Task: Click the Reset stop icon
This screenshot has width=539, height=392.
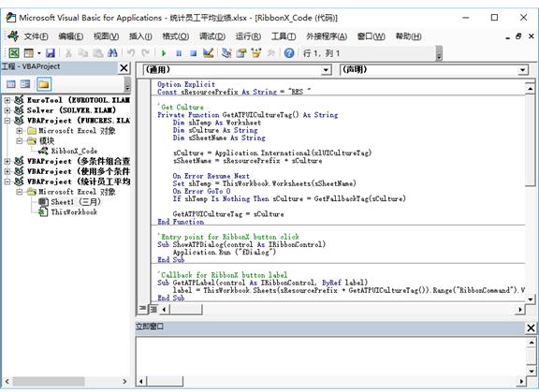Action: 193,53
